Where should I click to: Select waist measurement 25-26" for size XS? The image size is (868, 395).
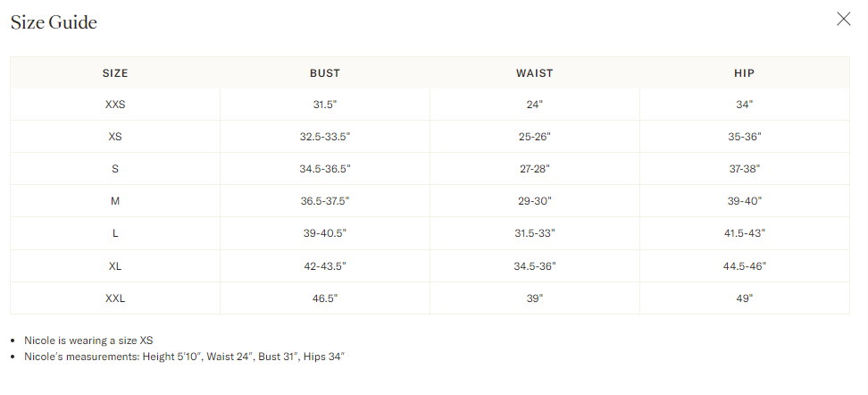pyautogui.click(x=535, y=137)
